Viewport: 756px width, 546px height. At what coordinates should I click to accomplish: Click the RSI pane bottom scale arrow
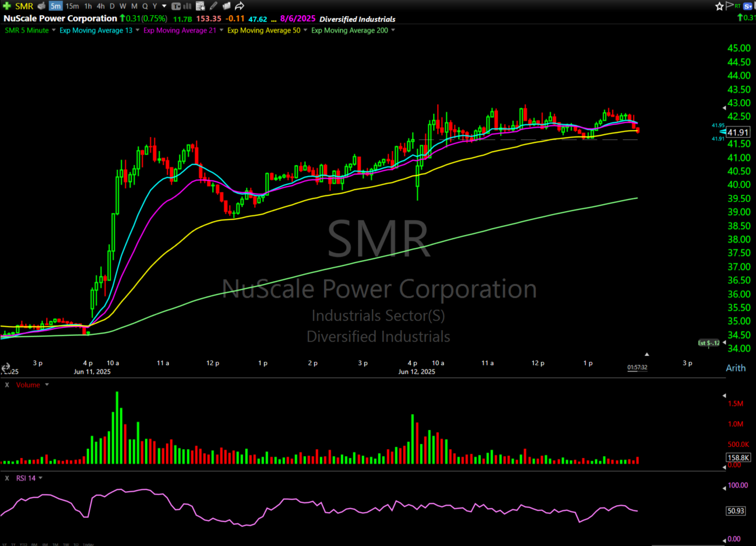click(725, 540)
